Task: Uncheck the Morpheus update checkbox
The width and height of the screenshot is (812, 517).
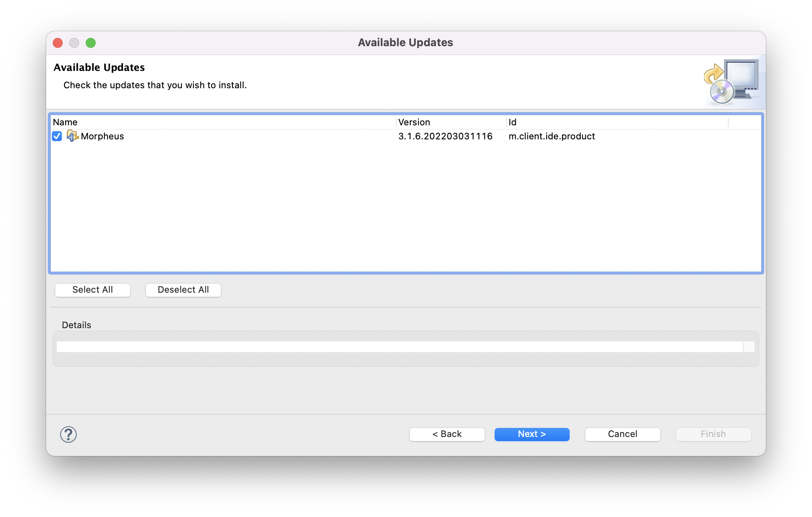Action: click(57, 136)
